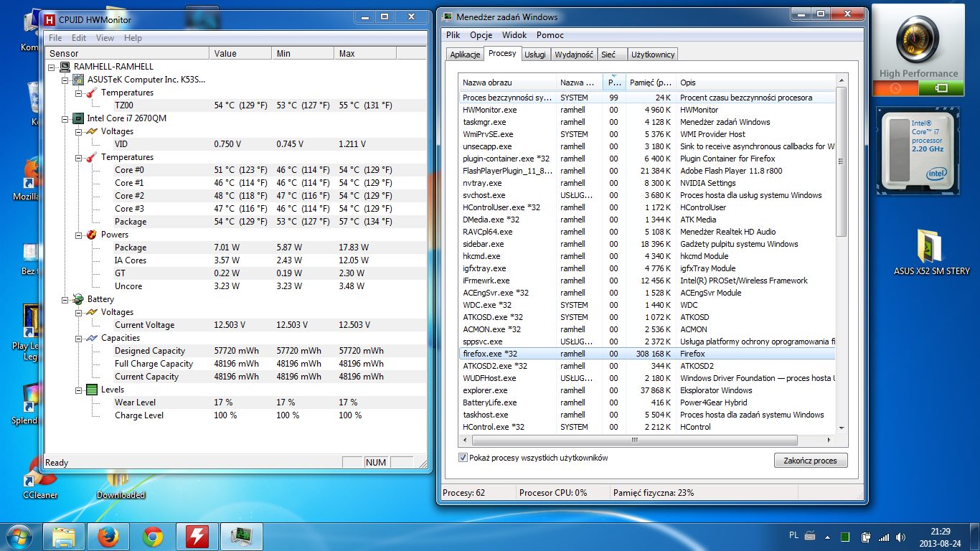Collapse the Intel Core i7 2670QM node
This screenshot has height=551, width=980.
[65, 118]
